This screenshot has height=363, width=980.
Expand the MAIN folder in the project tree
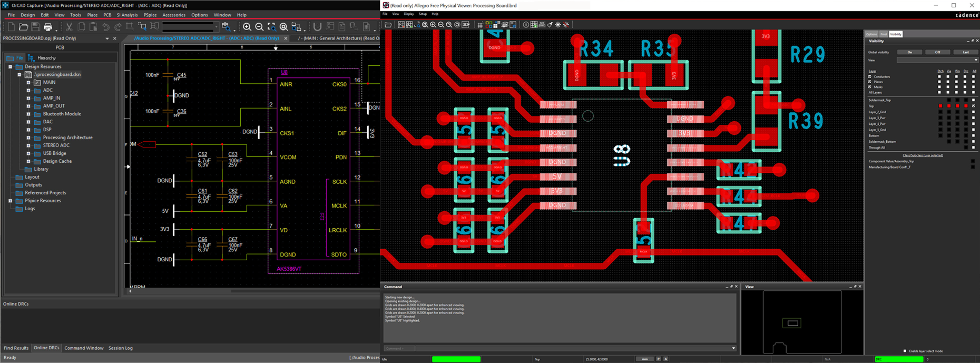tap(28, 83)
